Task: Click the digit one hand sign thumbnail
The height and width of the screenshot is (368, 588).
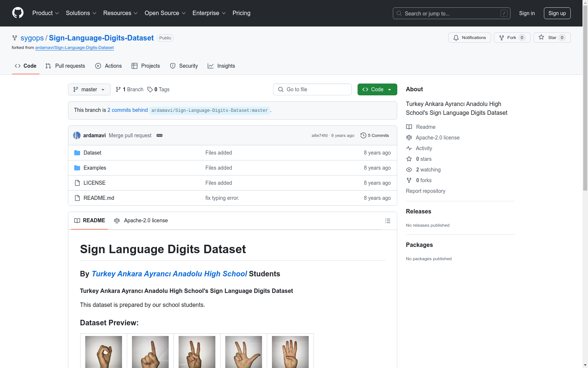Action: [150, 352]
